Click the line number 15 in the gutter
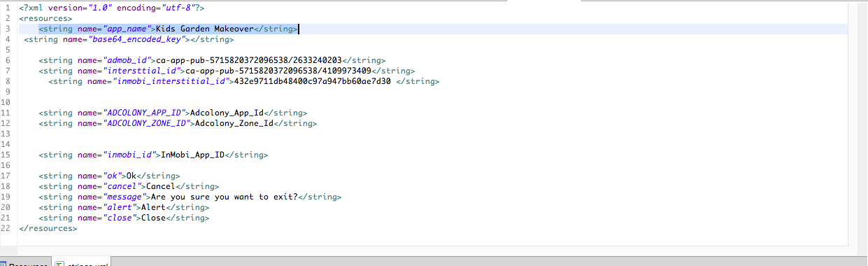Image resolution: width=868 pixels, height=266 pixels. tap(6, 155)
